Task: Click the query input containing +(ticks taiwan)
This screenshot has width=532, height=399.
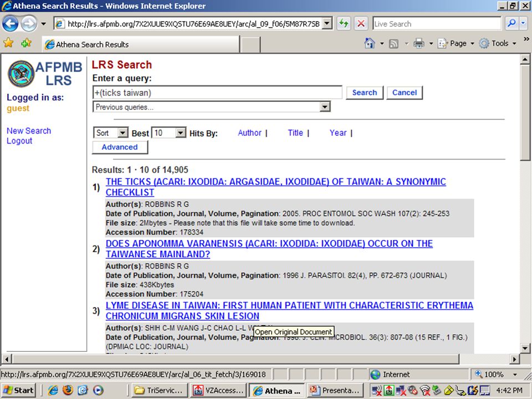Action: 217,93
